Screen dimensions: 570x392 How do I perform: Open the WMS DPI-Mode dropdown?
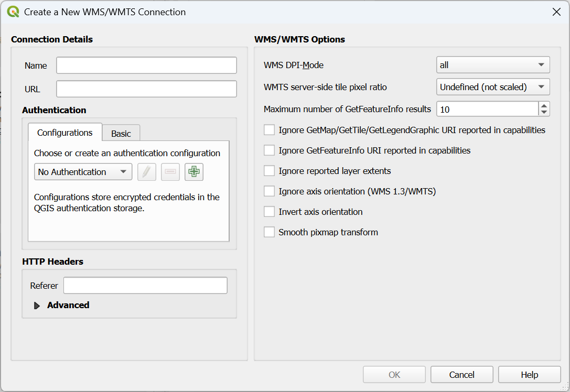[x=493, y=65]
